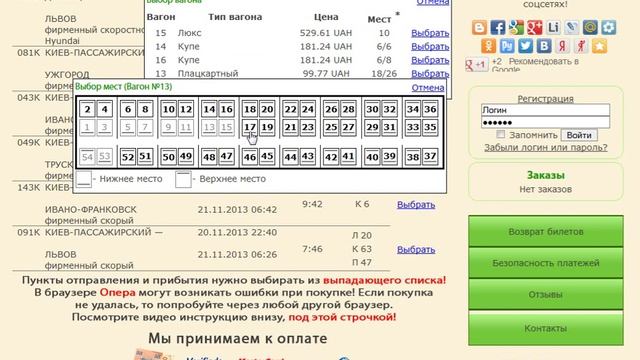Pick upper seat 30
Screen dimensions: 640x360
pos(372,109)
